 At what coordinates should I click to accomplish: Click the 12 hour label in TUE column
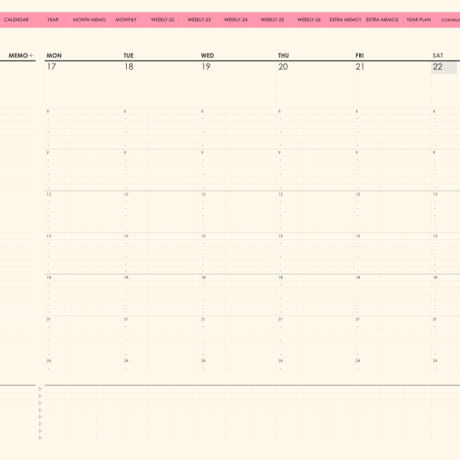(126, 194)
